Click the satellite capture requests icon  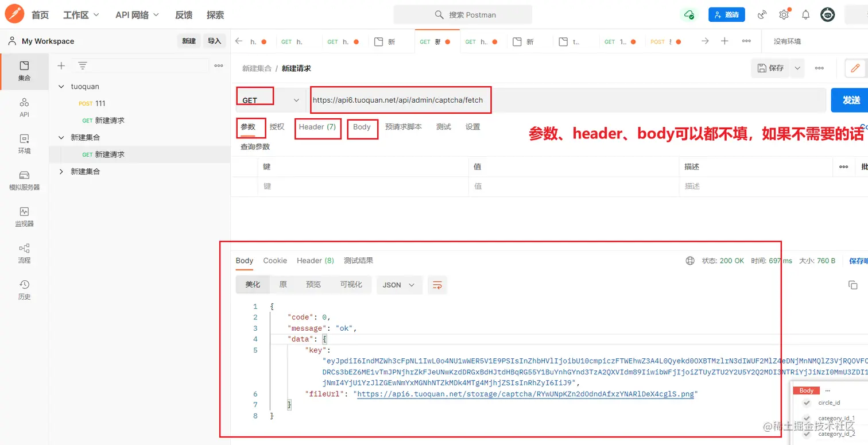pos(762,15)
